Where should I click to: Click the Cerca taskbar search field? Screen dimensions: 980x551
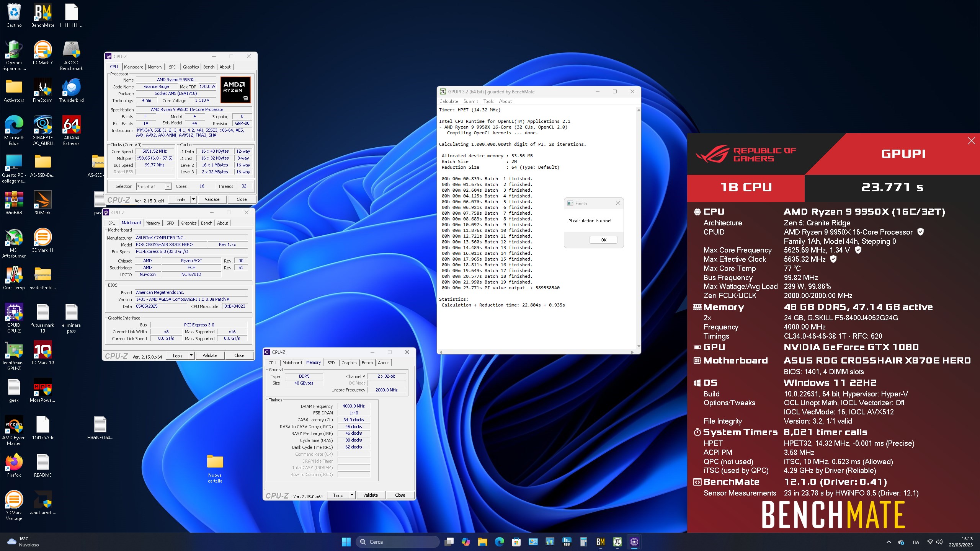tap(397, 542)
